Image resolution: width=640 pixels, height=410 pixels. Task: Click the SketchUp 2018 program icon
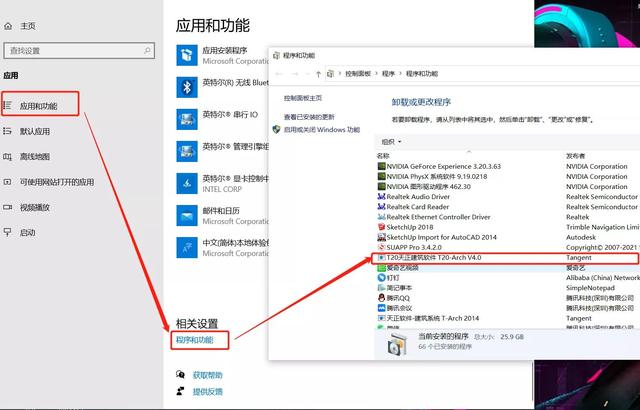coord(381,227)
